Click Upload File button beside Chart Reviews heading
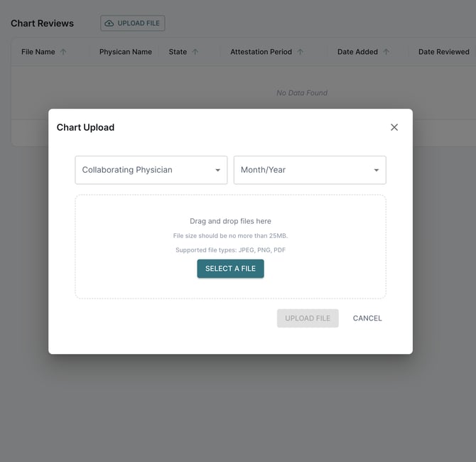This screenshot has height=462, width=476. tap(133, 23)
